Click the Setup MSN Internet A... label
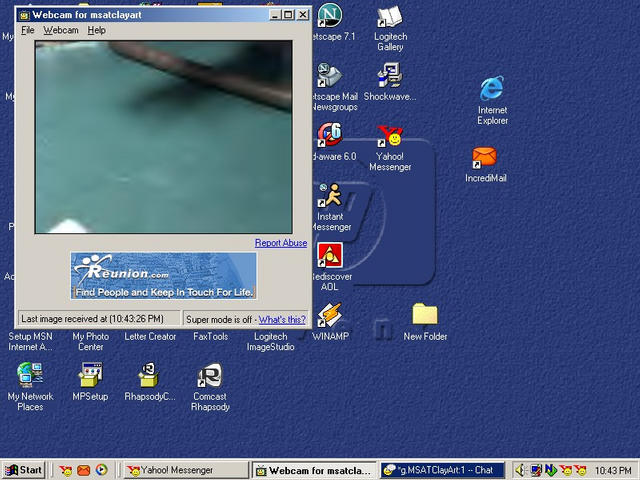The image size is (640, 480). 30,342
